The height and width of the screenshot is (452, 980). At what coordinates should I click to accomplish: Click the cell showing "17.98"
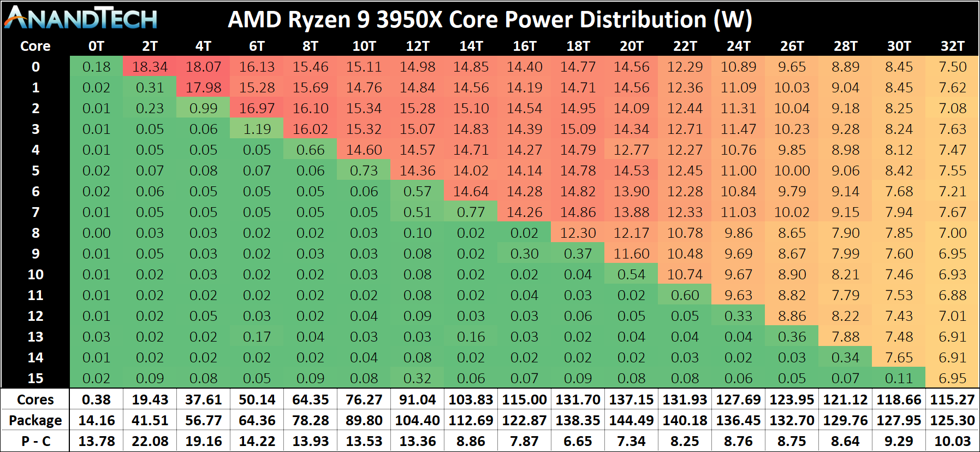point(203,87)
